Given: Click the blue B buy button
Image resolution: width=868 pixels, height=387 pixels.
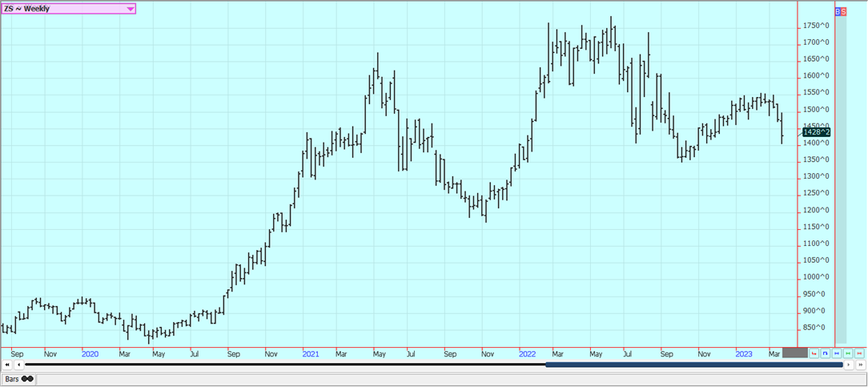Looking at the screenshot, I should [838, 12].
